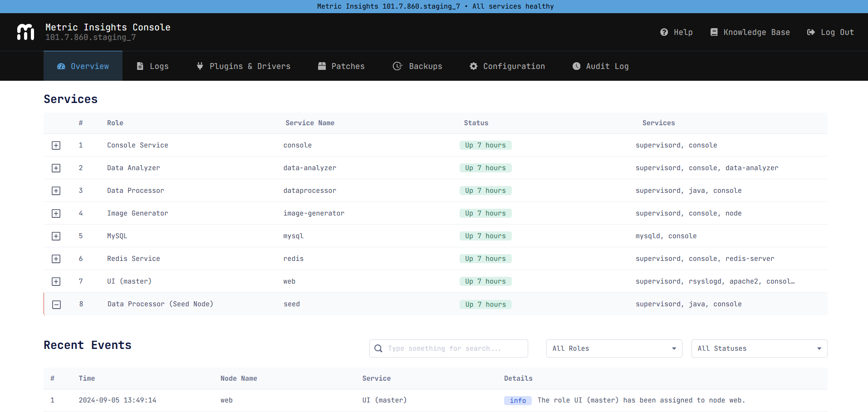Open the All Statuses dropdown
The image size is (868, 412).
(759, 348)
